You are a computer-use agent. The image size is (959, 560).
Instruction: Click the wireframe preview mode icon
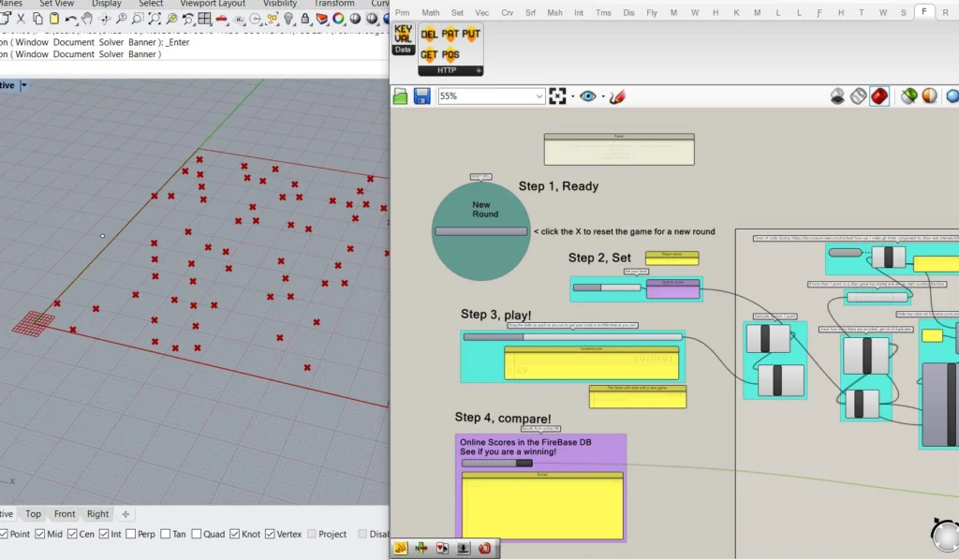click(858, 96)
